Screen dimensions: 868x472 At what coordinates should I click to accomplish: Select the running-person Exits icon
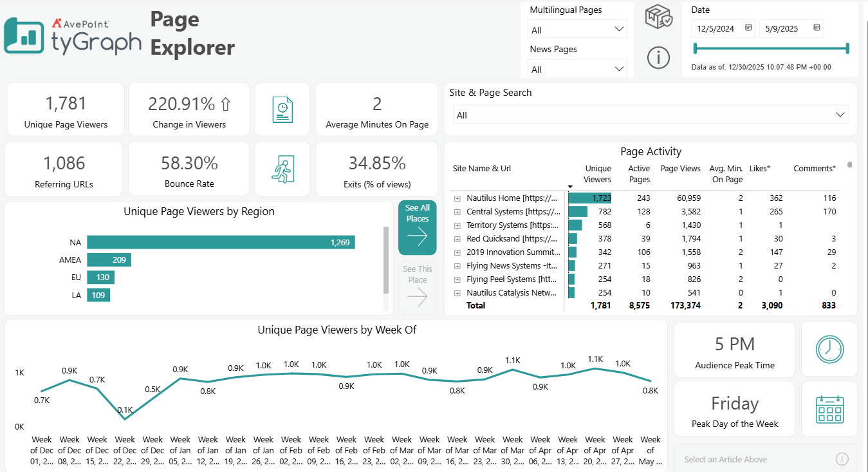click(x=282, y=169)
